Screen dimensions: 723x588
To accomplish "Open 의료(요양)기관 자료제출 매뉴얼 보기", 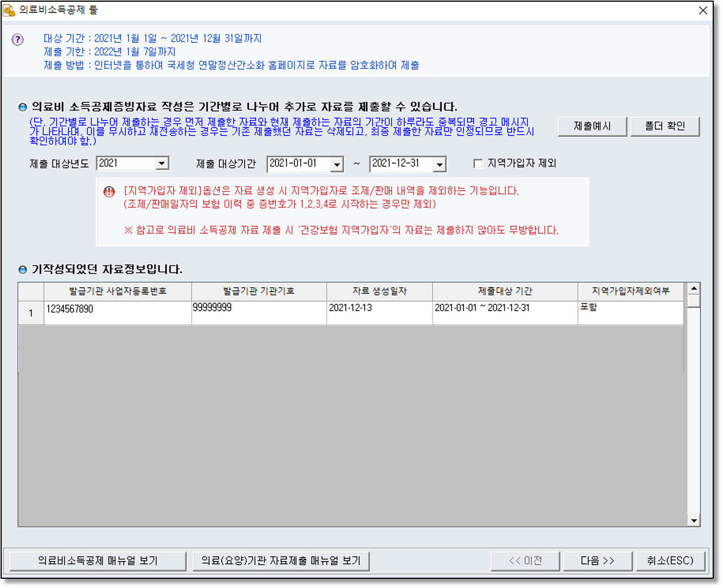I will pos(281,560).
